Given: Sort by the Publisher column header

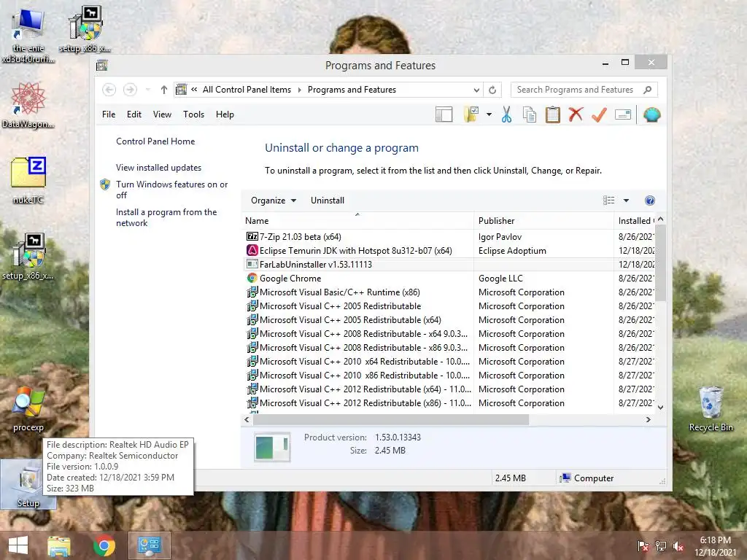Looking at the screenshot, I should (543, 220).
